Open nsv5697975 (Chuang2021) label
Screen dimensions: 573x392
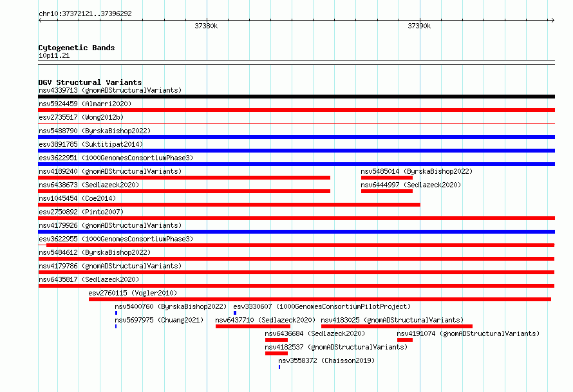pyautogui.click(x=159, y=320)
